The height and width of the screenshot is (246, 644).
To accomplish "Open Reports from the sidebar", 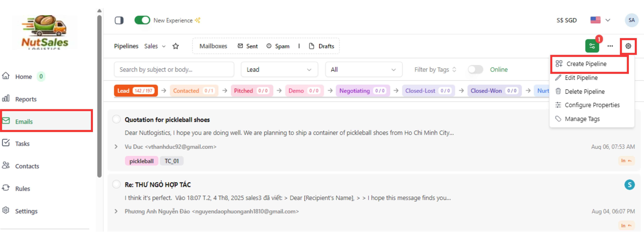I will coord(26,99).
